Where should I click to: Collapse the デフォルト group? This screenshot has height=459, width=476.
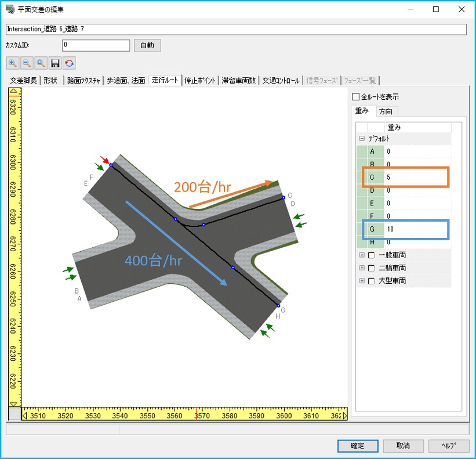[362, 139]
